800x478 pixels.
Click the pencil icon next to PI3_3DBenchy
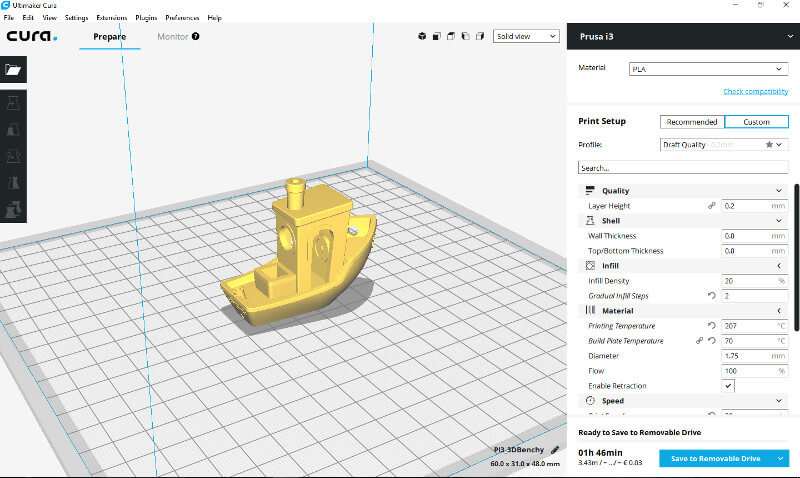click(x=555, y=449)
